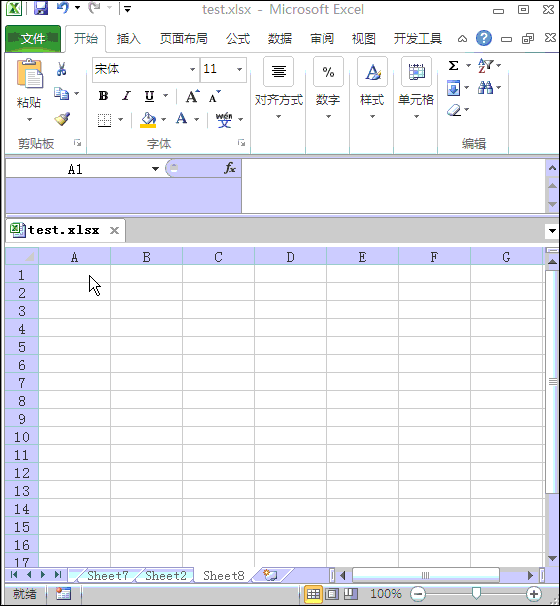Click the Insert Worksheet tab icon
560x606 pixels.
[x=270, y=575]
